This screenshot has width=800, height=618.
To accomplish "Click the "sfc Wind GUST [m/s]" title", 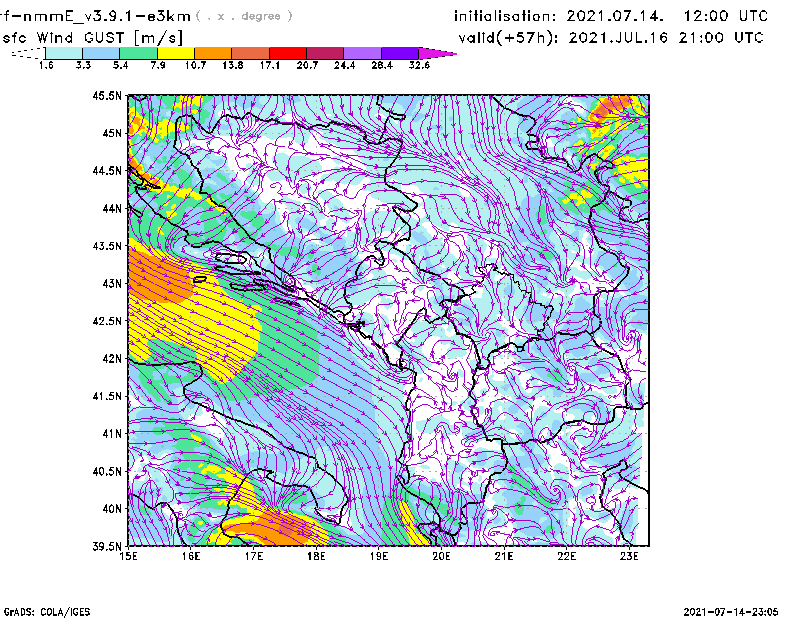I will click(x=92, y=38).
